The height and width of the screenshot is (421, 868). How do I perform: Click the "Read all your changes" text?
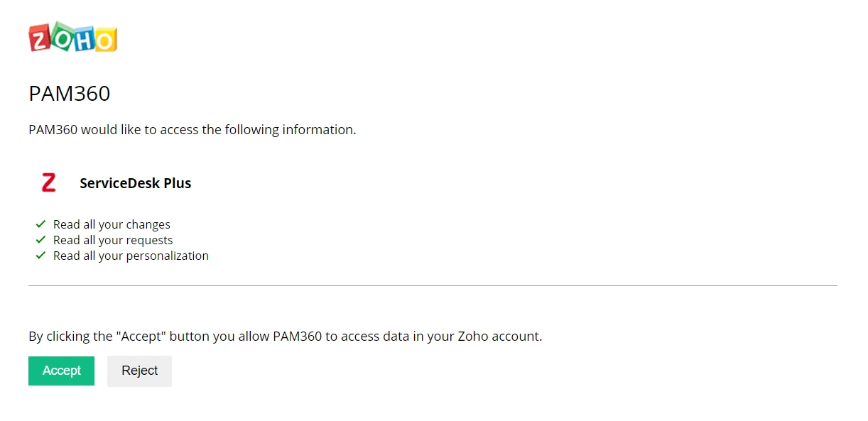point(112,224)
